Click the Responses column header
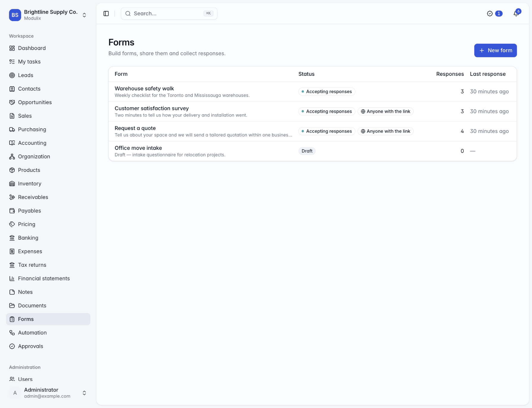532x408 pixels. click(x=450, y=74)
